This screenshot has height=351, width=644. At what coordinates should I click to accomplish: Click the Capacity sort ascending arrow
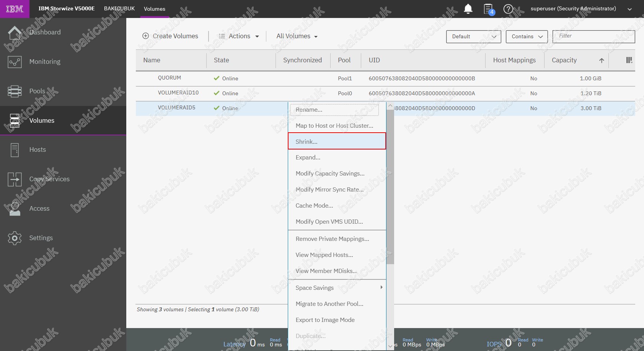[x=602, y=60]
